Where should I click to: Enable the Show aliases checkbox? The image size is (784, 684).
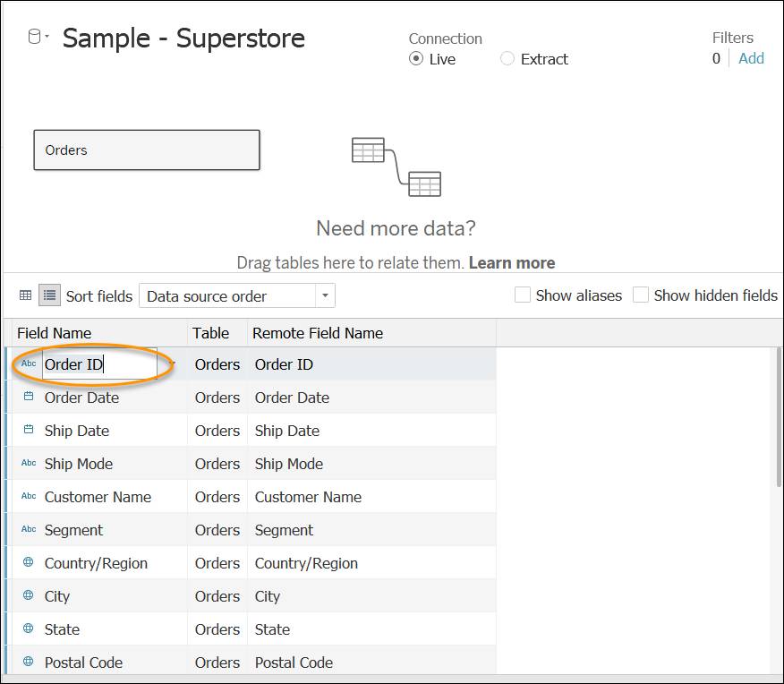coord(523,295)
